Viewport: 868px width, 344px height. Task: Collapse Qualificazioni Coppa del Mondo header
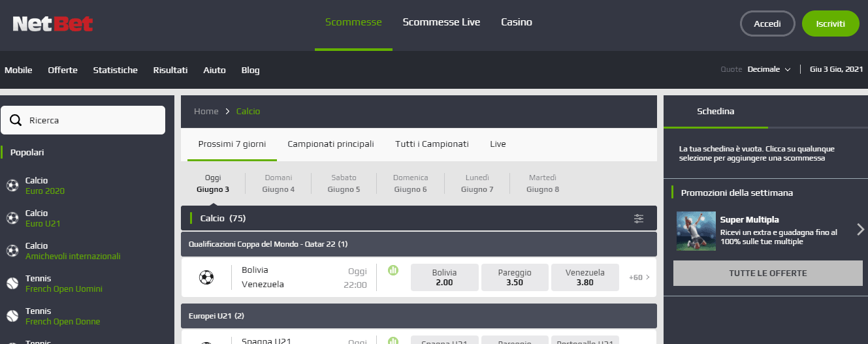pyautogui.click(x=419, y=244)
